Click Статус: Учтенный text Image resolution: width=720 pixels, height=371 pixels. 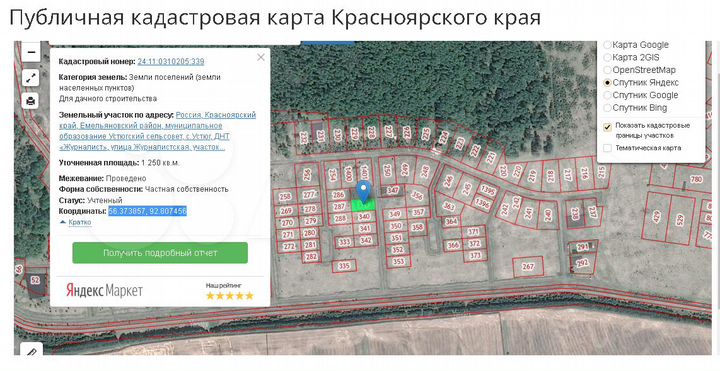click(90, 201)
